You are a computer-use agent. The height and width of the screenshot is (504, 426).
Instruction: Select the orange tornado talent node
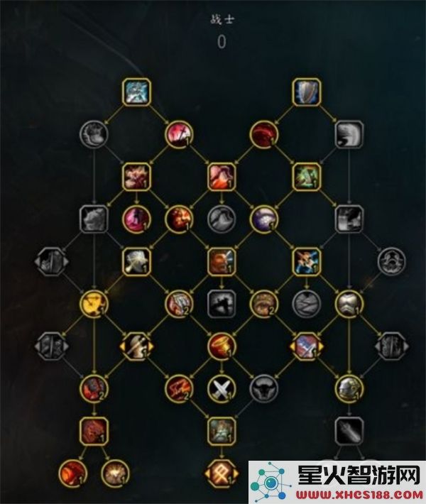point(222,346)
